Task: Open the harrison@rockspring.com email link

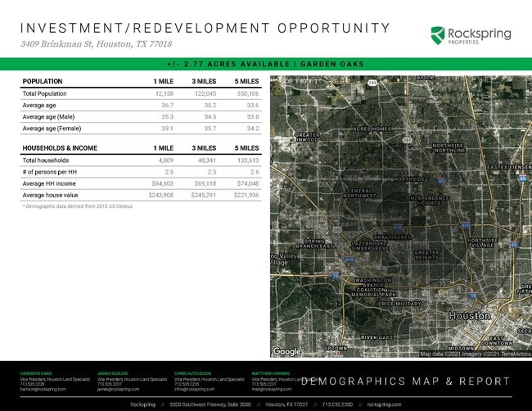Action: [37, 390]
